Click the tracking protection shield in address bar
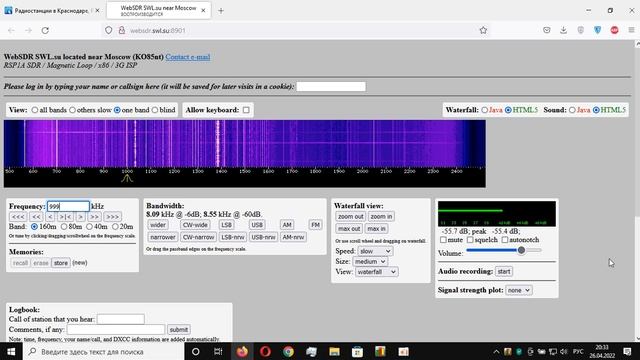The width and height of the screenshot is (640, 360). [x=109, y=30]
